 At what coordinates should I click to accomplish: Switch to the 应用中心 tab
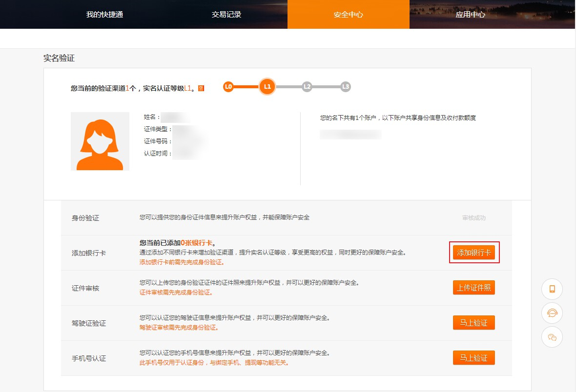[x=470, y=15]
